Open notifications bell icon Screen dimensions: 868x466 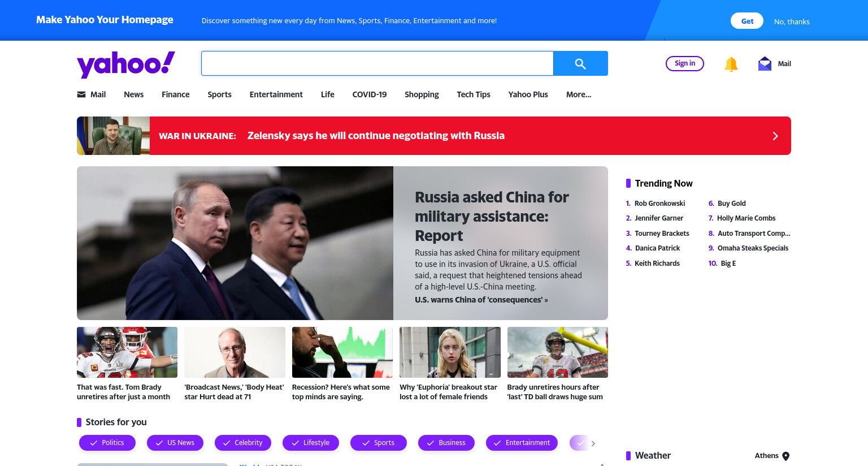point(731,64)
